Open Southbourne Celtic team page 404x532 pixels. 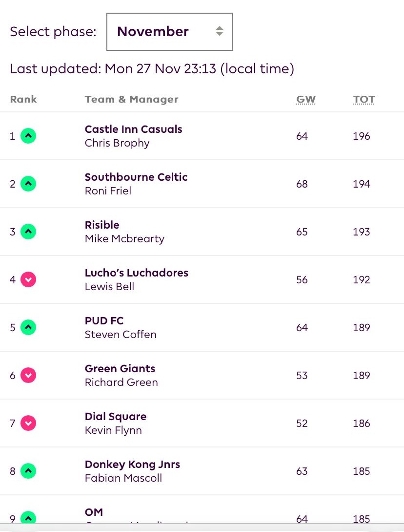pyautogui.click(x=136, y=177)
